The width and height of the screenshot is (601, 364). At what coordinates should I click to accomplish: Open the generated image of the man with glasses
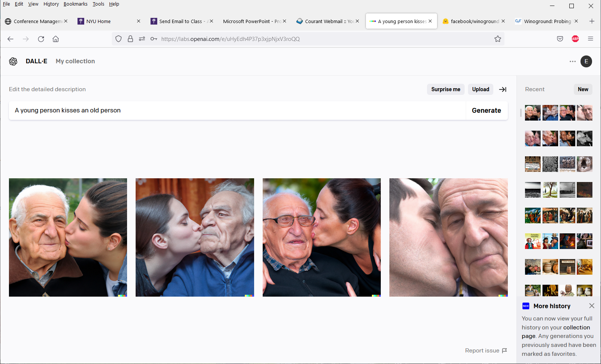coord(322,237)
